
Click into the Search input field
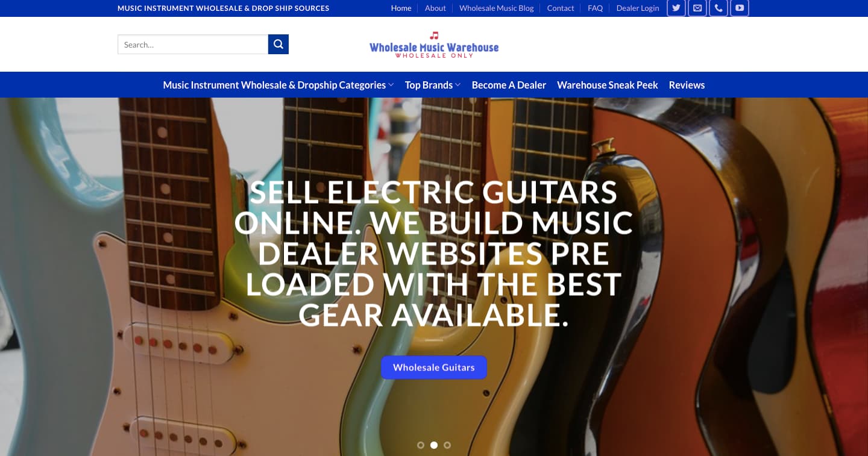[193, 44]
